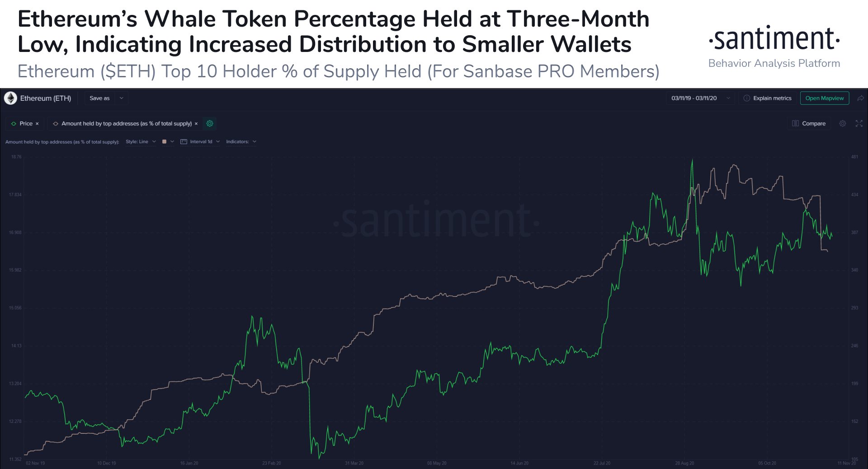Viewport: 868px width, 469px height.
Task: Click the Interval ruler icon
Action: (x=184, y=141)
